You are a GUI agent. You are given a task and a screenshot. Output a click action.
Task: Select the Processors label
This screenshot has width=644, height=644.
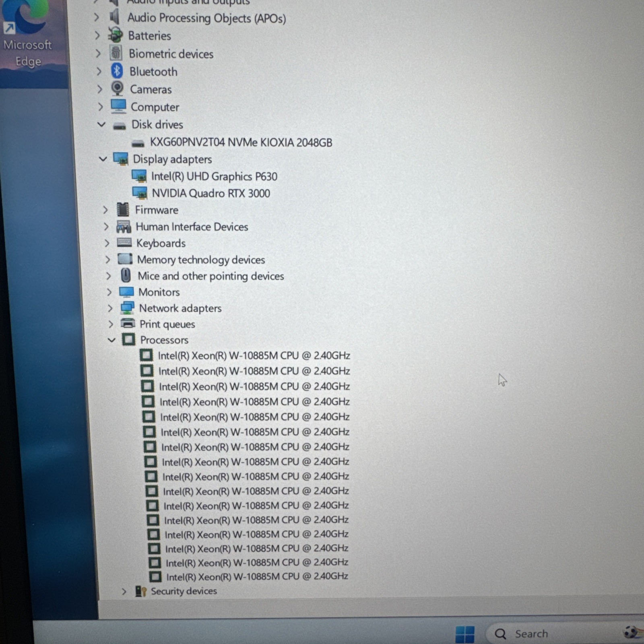coord(164,340)
